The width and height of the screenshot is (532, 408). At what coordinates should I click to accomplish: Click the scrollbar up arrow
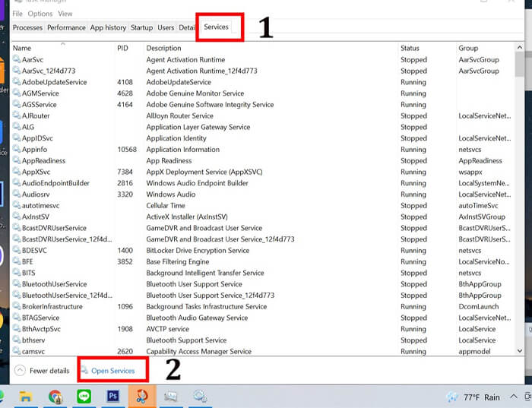coord(519,47)
